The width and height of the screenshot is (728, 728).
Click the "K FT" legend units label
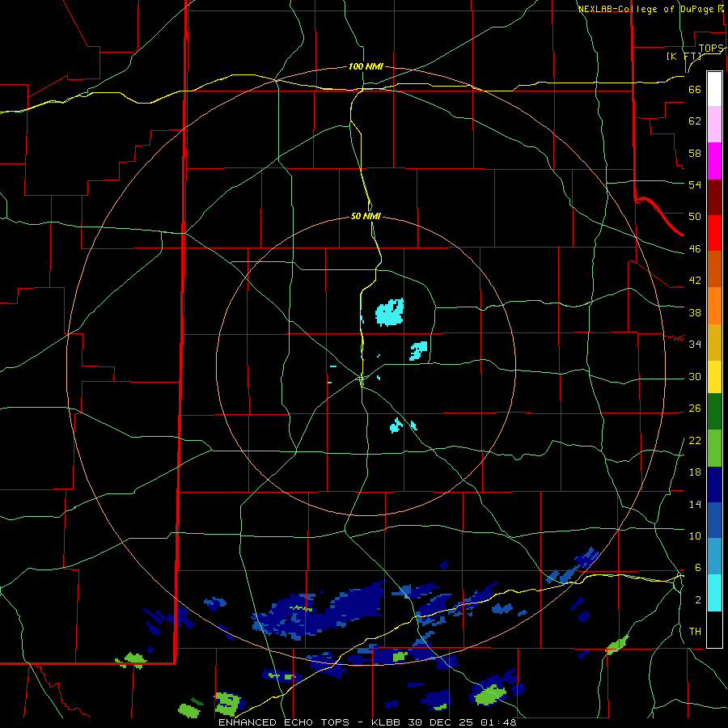684,56
